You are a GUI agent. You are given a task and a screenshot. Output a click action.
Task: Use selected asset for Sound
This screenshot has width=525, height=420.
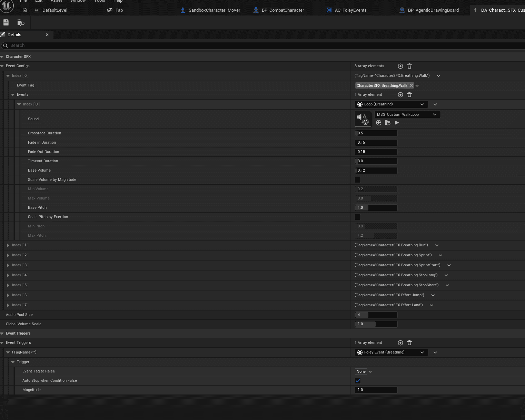(379, 123)
